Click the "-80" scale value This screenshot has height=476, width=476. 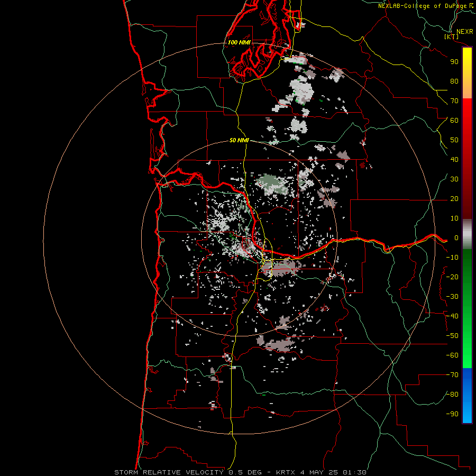pos(452,395)
